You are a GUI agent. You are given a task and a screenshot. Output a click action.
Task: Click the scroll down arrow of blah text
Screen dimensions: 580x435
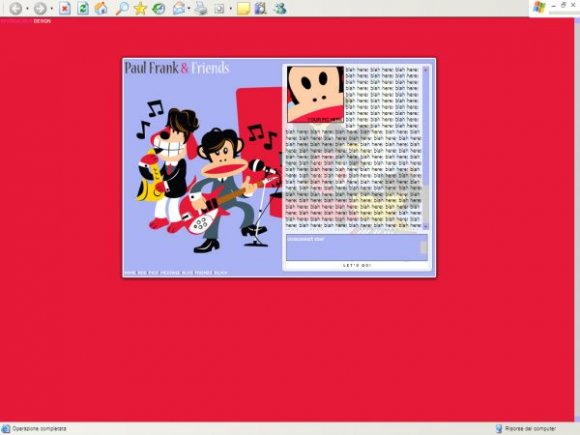425,226
